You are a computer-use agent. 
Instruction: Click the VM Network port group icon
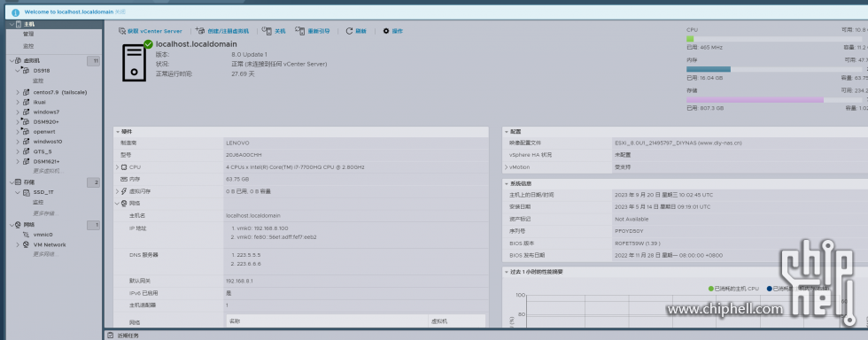click(x=26, y=244)
